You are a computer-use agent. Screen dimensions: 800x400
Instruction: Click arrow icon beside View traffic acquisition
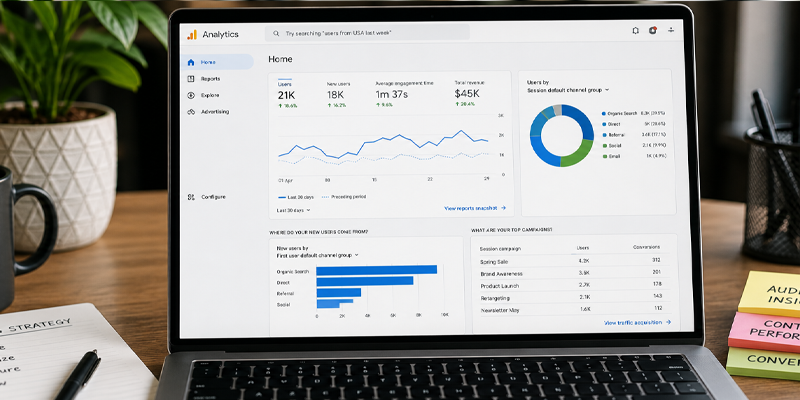coord(668,322)
